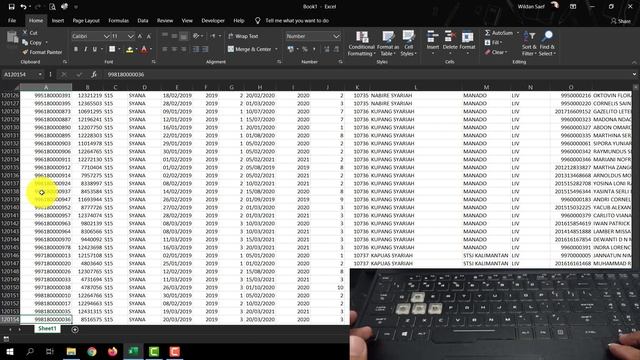Switch to the Developer tab
The image size is (640, 360).
pos(213,20)
